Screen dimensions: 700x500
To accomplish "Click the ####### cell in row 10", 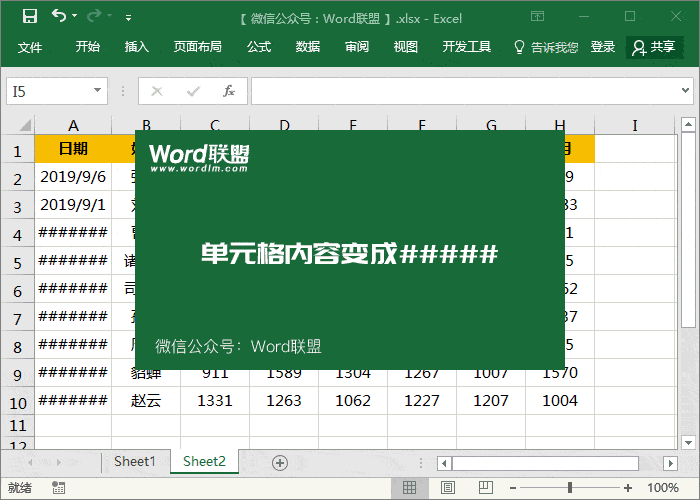I will [73, 400].
